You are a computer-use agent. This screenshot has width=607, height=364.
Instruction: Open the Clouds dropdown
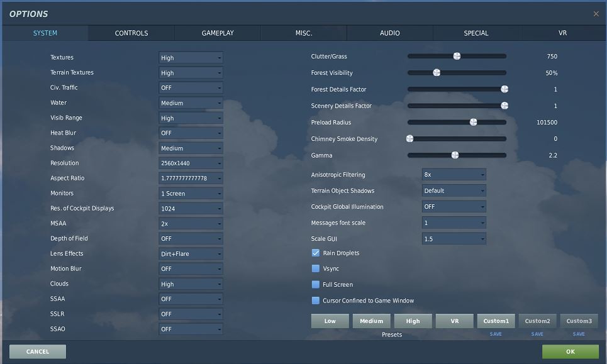191,284
